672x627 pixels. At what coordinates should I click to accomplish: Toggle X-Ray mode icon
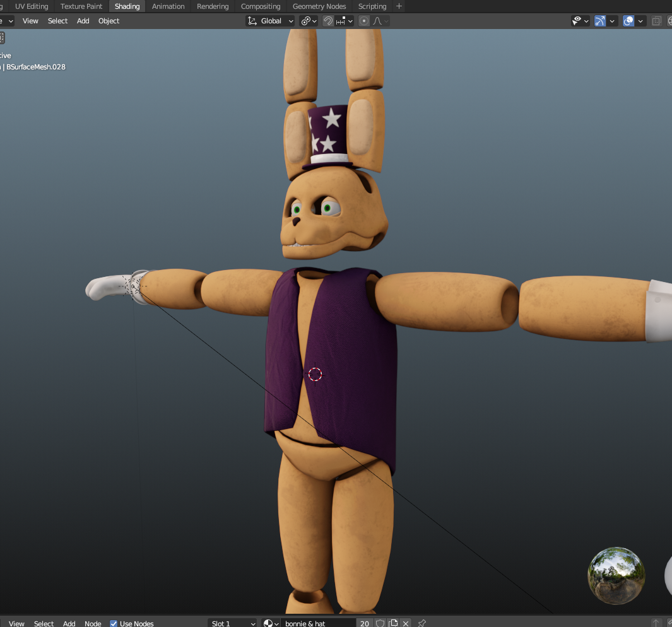point(657,21)
